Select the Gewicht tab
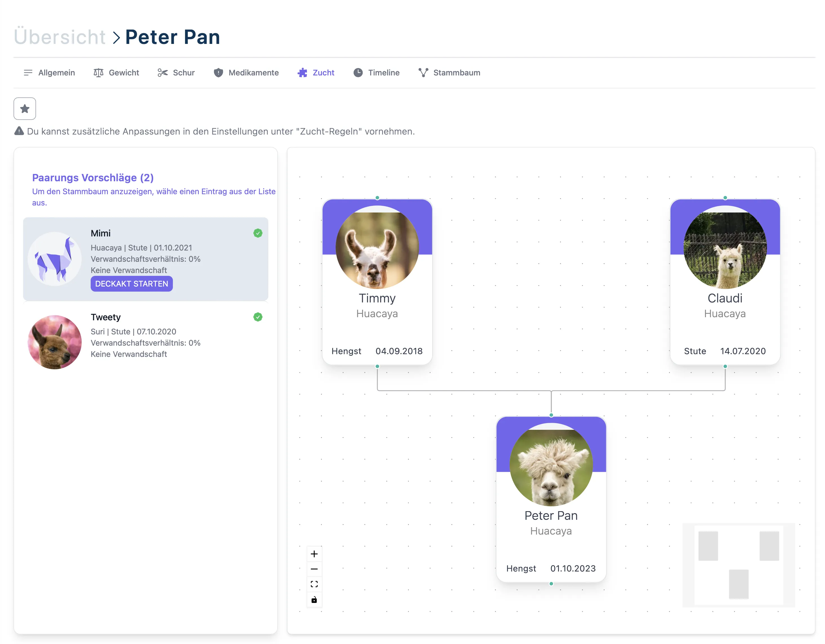 click(x=116, y=73)
